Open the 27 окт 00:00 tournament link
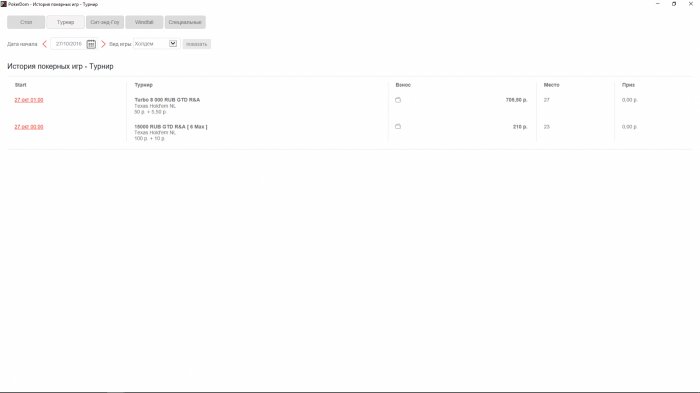The height and width of the screenshot is (393, 700). click(x=29, y=127)
